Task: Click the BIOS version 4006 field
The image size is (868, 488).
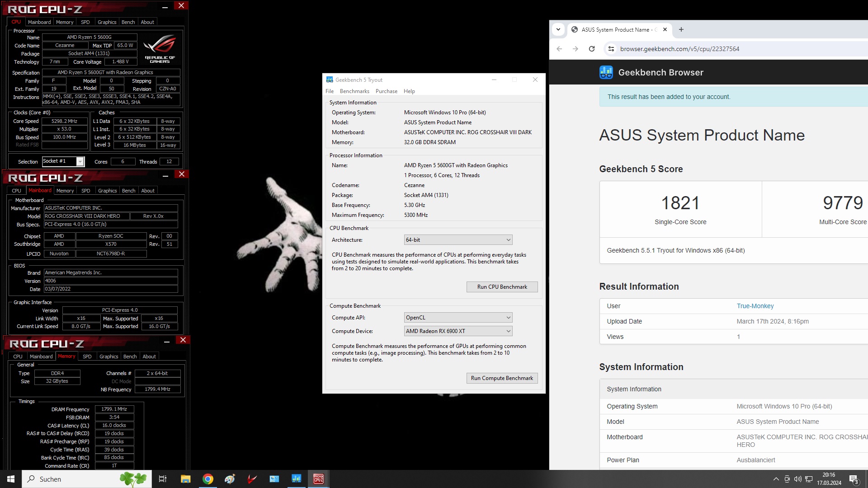Action: click(111, 281)
